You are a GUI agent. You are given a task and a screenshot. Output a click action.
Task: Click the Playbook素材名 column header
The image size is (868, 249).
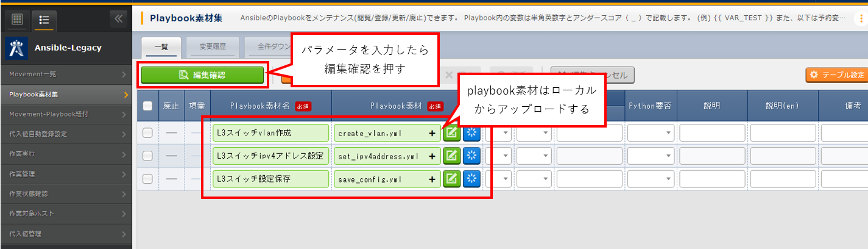click(x=270, y=106)
